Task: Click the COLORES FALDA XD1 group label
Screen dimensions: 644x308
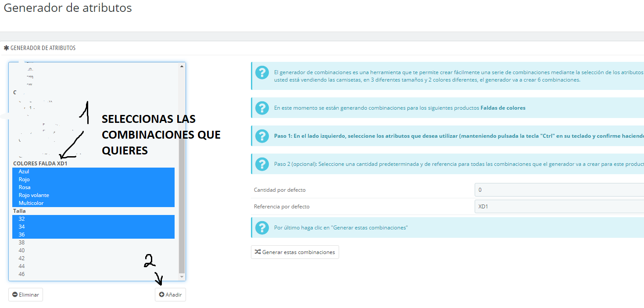Action: 40,164
